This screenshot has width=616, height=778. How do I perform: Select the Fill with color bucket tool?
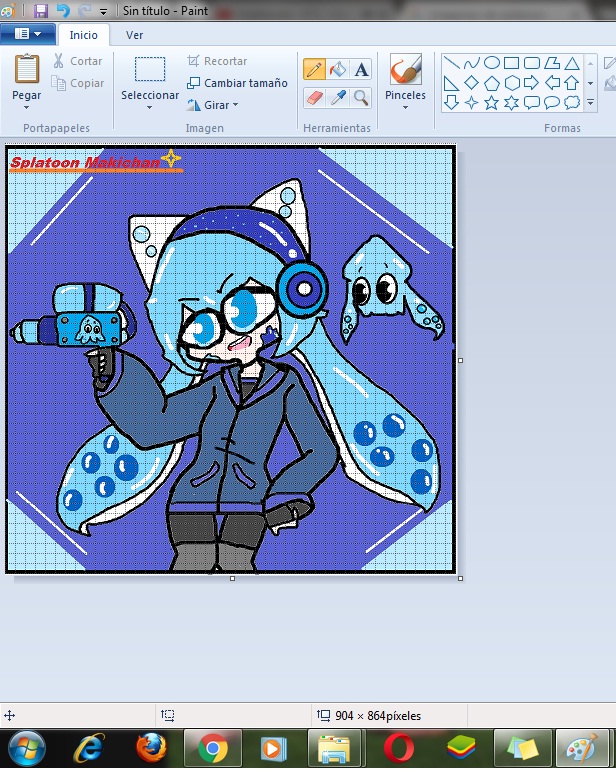[338, 69]
